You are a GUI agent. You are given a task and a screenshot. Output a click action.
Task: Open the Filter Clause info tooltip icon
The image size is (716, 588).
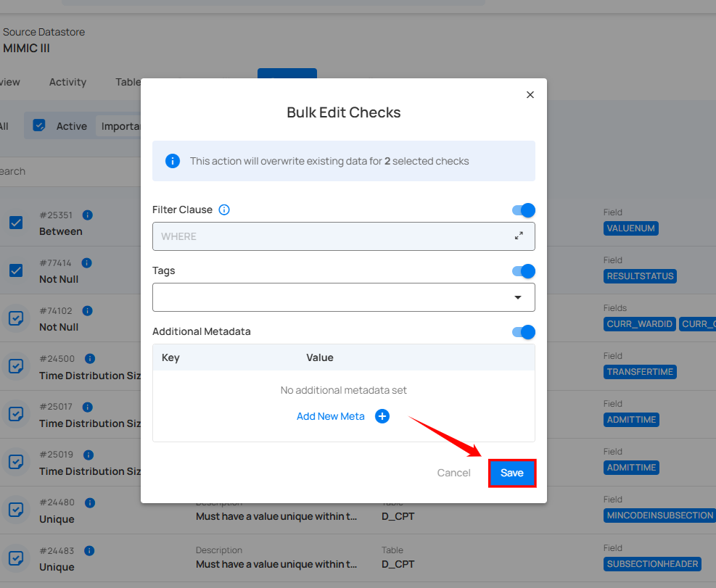[223, 210]
